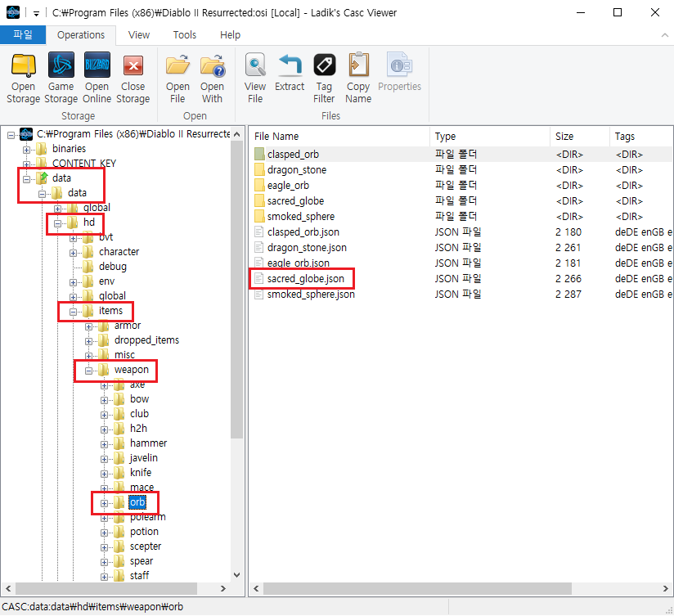Click the Close Storage icon
The image size is (674, 616).
[133, 65]
